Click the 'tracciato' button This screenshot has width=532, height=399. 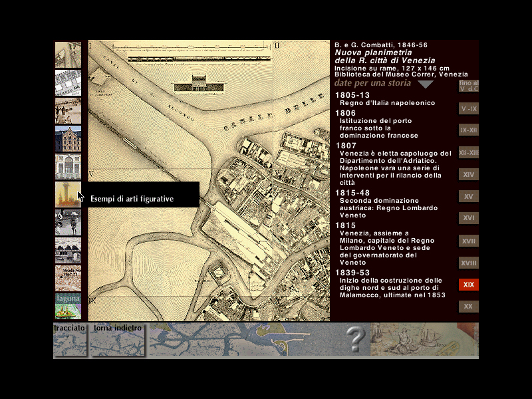tap(70, 340)
